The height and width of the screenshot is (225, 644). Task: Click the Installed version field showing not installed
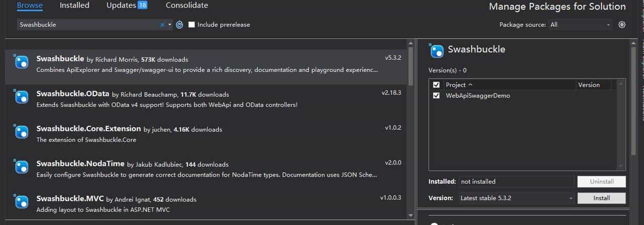click(516, 181)
